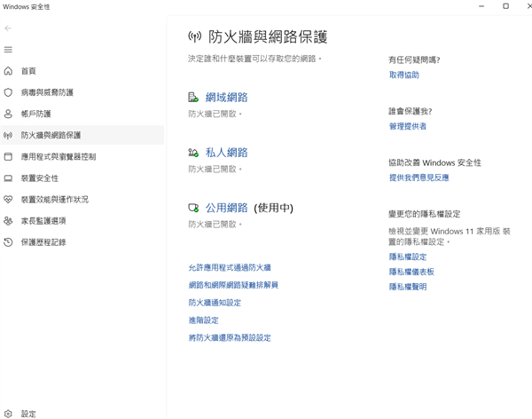Open 應用程式與瀏覽器控制 from sidebar
The image size is (532, 419).
click(x=58, y=156)
